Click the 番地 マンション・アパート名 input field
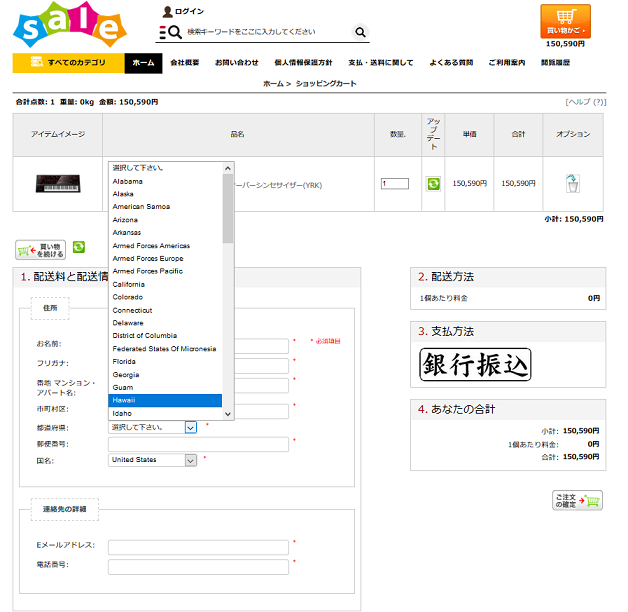 point(261,385)
